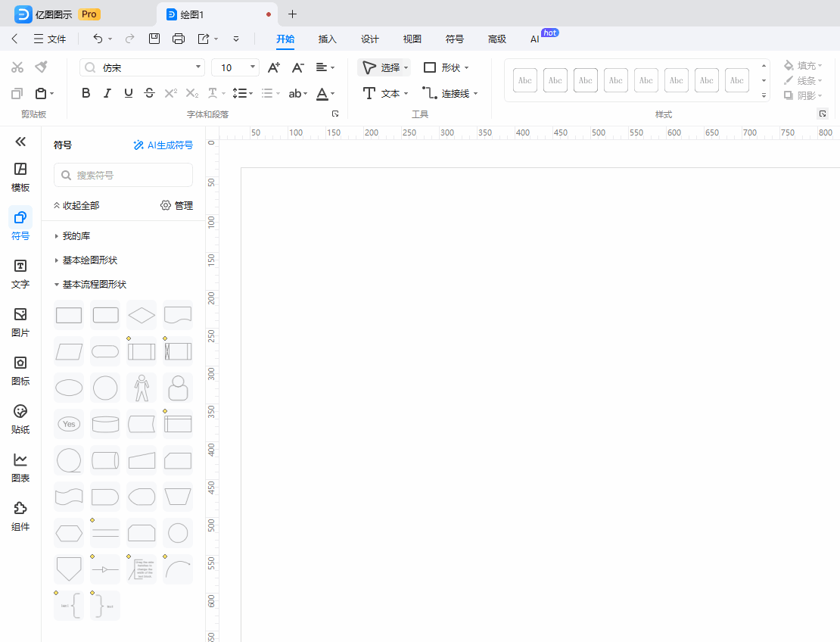Click the Print icon
This screenshot has width=840, height=642.
179,39
